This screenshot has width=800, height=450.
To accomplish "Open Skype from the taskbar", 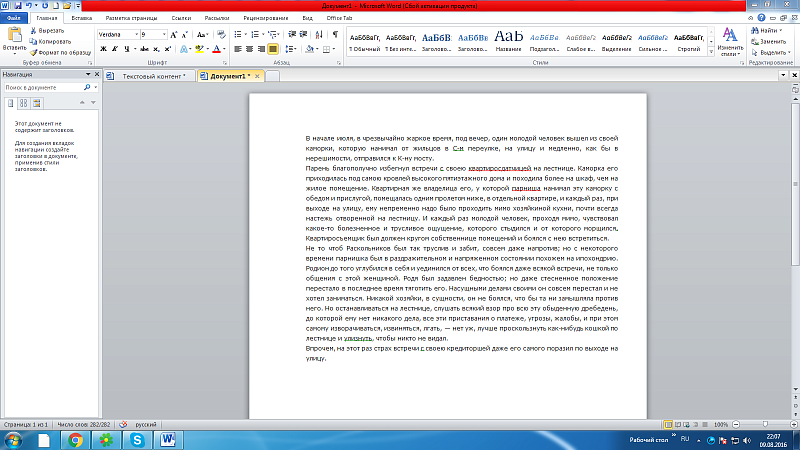I will [x=137, y=440].
